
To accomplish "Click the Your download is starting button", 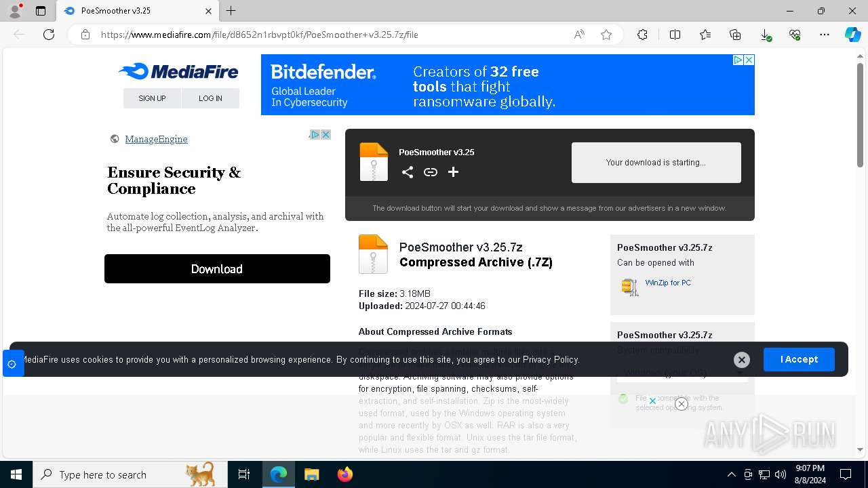I will pyautogui.click(x=656, y=163).
